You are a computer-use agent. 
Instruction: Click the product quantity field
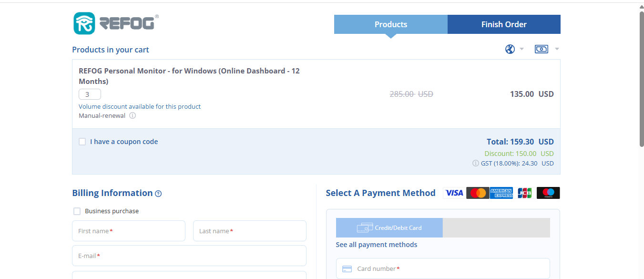point(90,94)
